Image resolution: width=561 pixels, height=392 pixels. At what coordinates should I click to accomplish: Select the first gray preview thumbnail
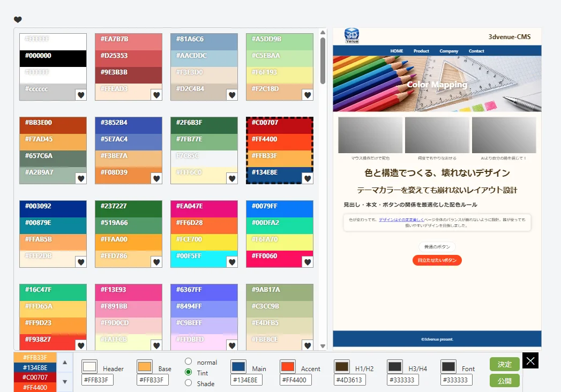[370, 135]
